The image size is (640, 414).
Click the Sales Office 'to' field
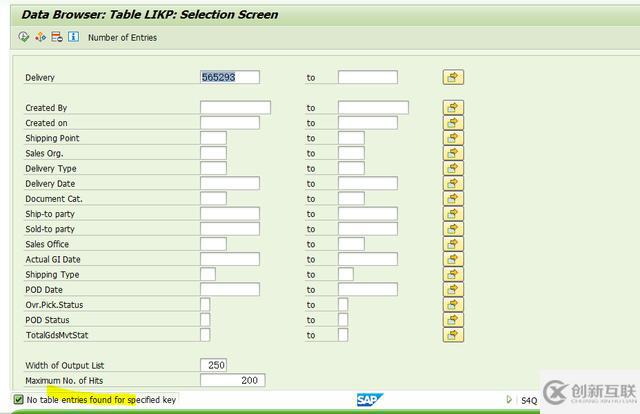pos(351,244)
